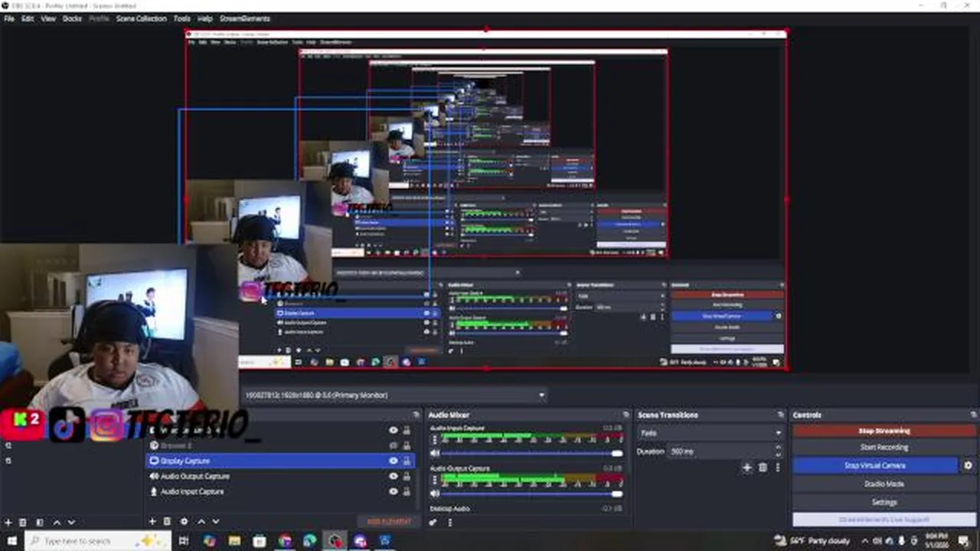
Task: Show the Browser 2 source eye
Action: [394, 445]
